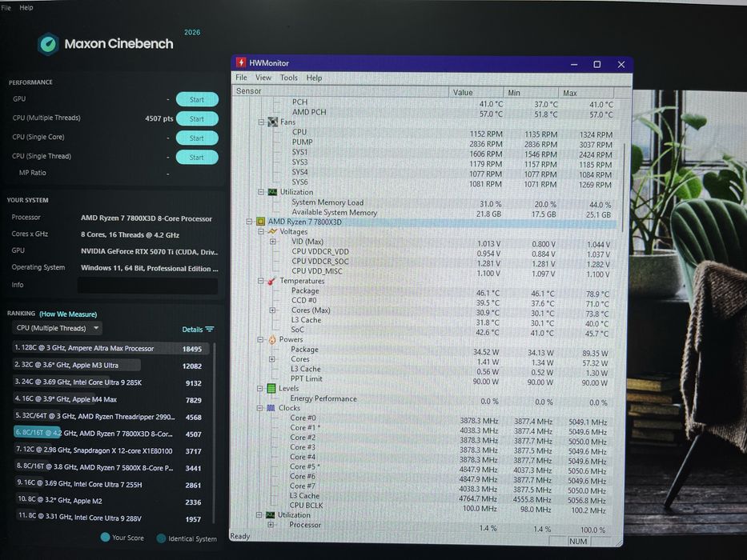The image size is (747, 560).
Task: Select the Apple M4 Max ranking row
Action: click(110, 400)
